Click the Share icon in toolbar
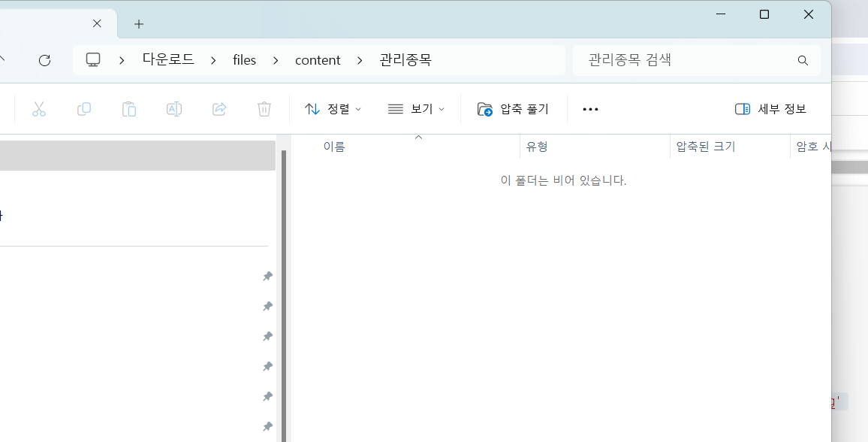The width and height of the screenshot is (868, 442). click(219, 109)
